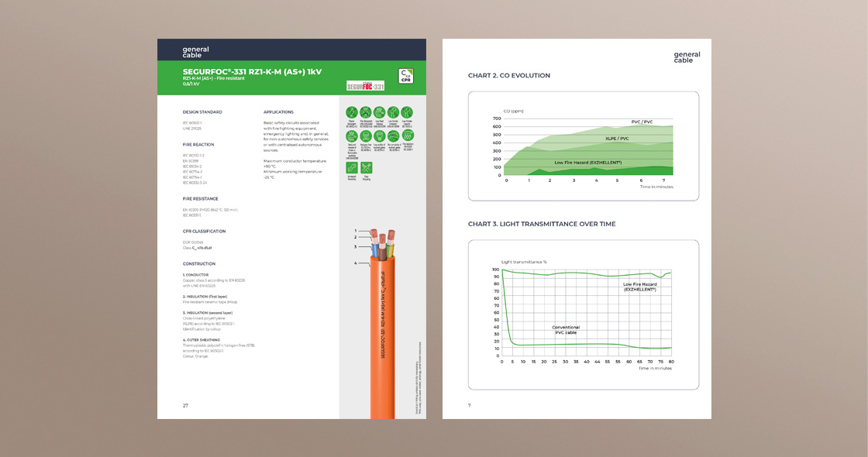The image size is (868, 457).
Task: Click the Low heat release icon
Action: click(379, 112)
